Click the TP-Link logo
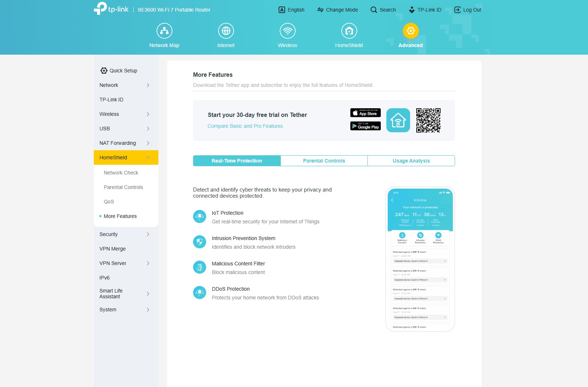This screenshot has width=588, height=387. click(111, 9)
